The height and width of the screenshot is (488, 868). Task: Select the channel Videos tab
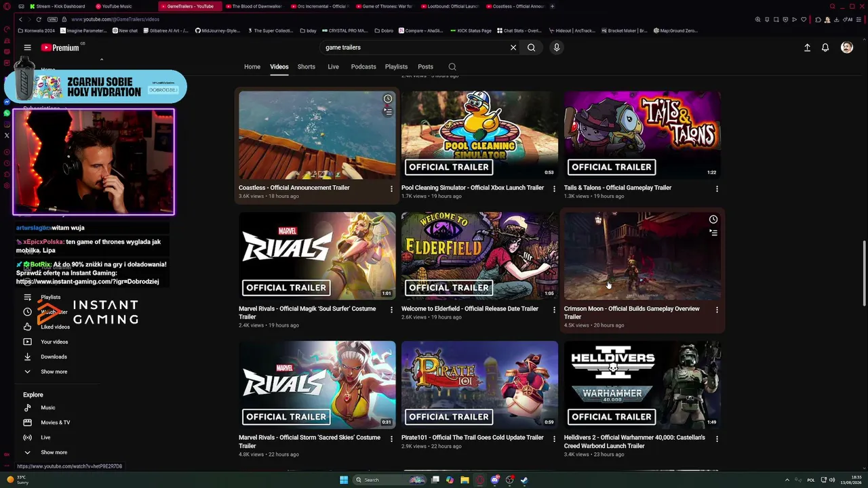(x=279, y=66)
